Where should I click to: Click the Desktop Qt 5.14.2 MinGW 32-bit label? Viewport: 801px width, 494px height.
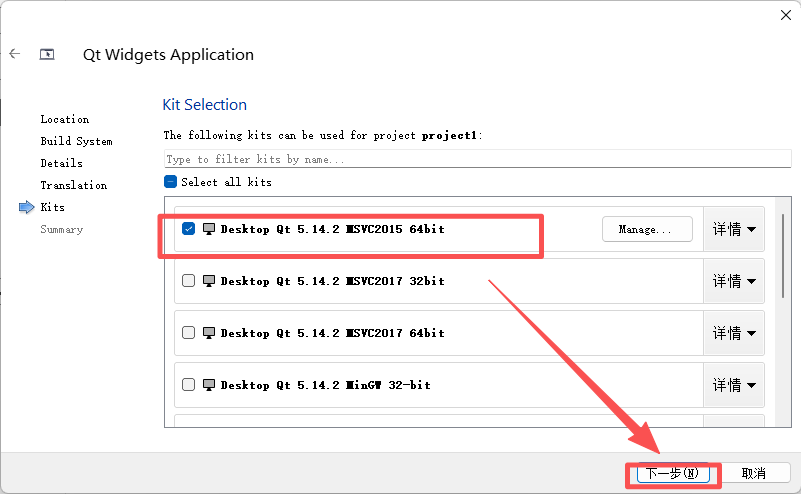coord(325,385)
